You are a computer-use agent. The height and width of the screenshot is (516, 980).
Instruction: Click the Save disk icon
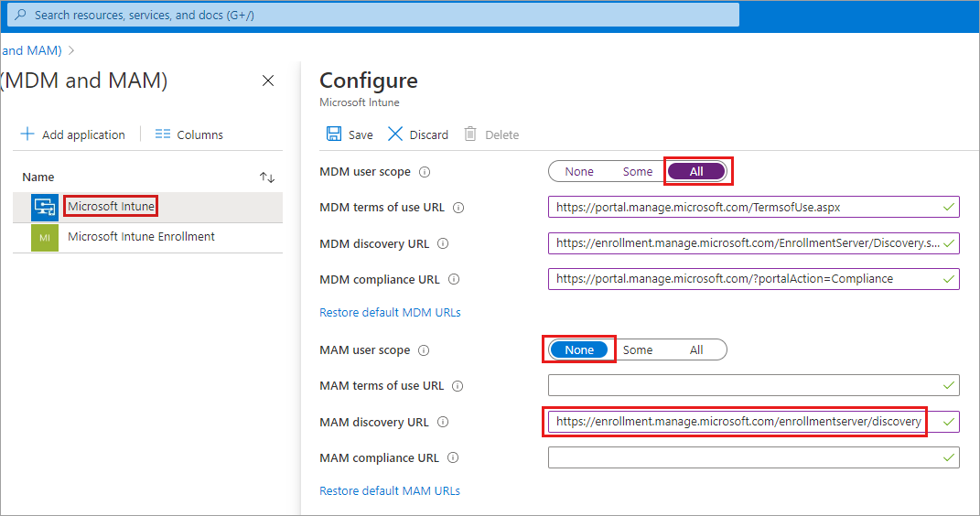[x=334, y=134]
